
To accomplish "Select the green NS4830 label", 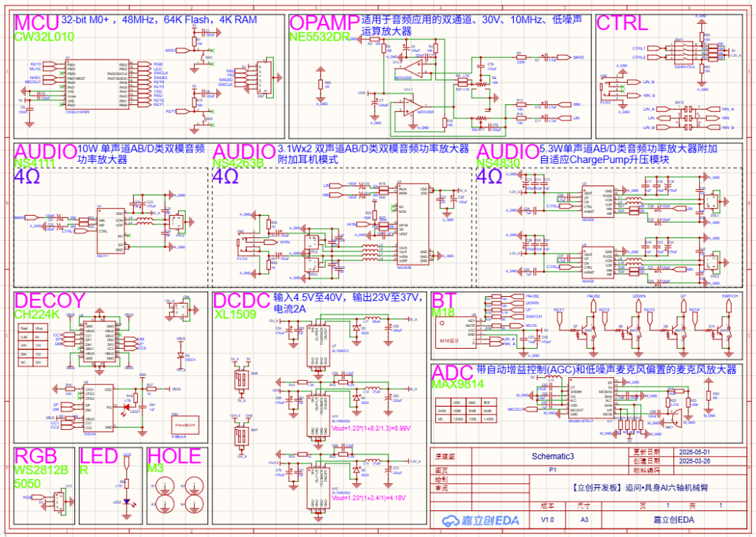I will click(498, 163).
